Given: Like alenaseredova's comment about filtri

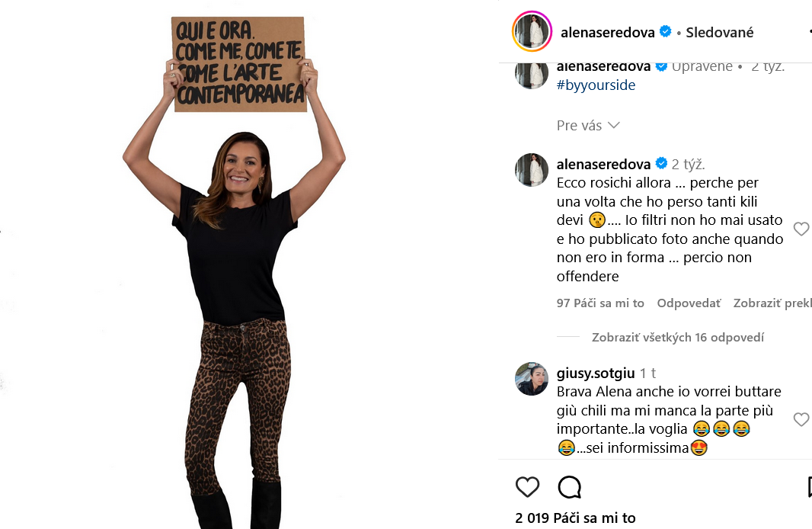Looking at the screenshot, I should (801, 229).
